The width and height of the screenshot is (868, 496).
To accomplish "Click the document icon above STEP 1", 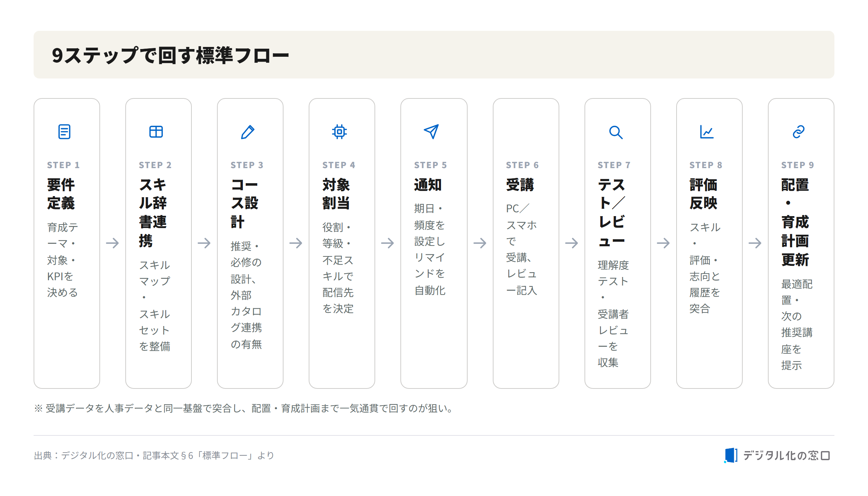I will (64, 132).
